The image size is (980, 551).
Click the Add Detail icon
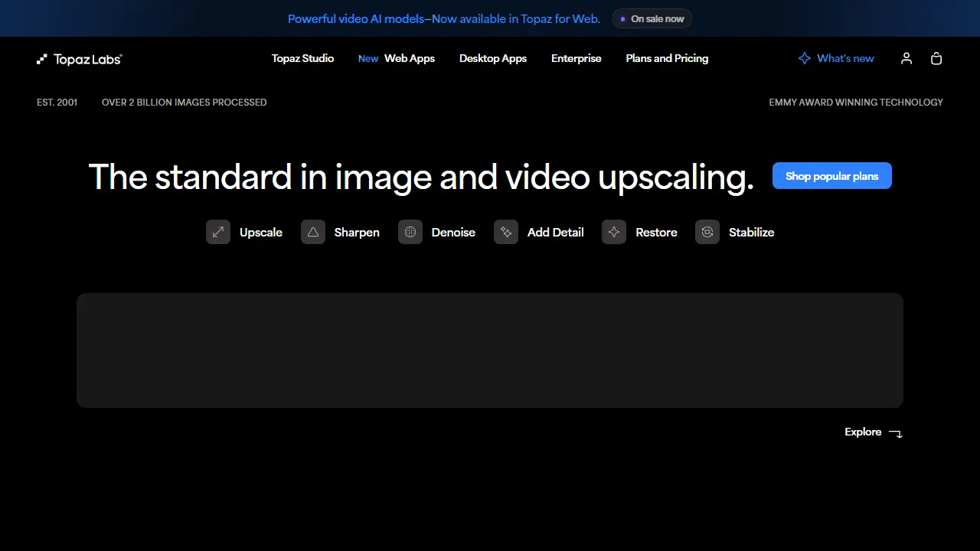[x=506, y=232]
